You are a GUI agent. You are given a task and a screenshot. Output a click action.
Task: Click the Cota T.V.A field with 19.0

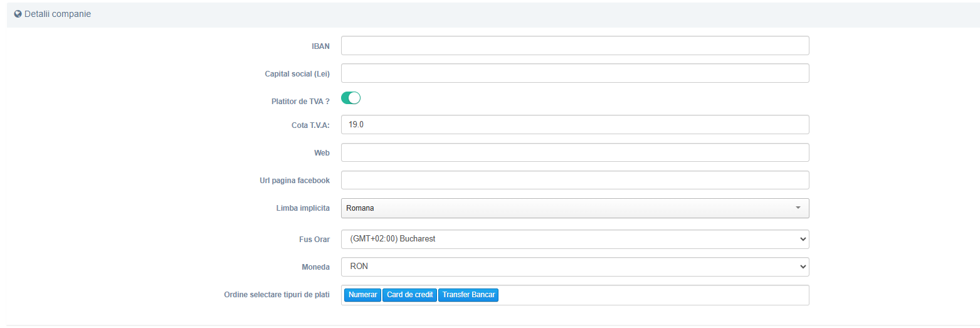[x=575, y=124]
